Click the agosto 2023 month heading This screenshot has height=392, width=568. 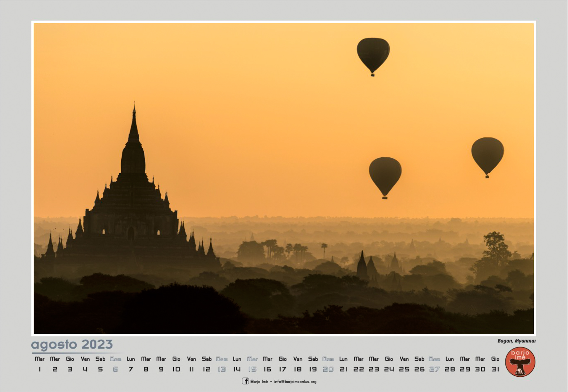pos(72,344)
